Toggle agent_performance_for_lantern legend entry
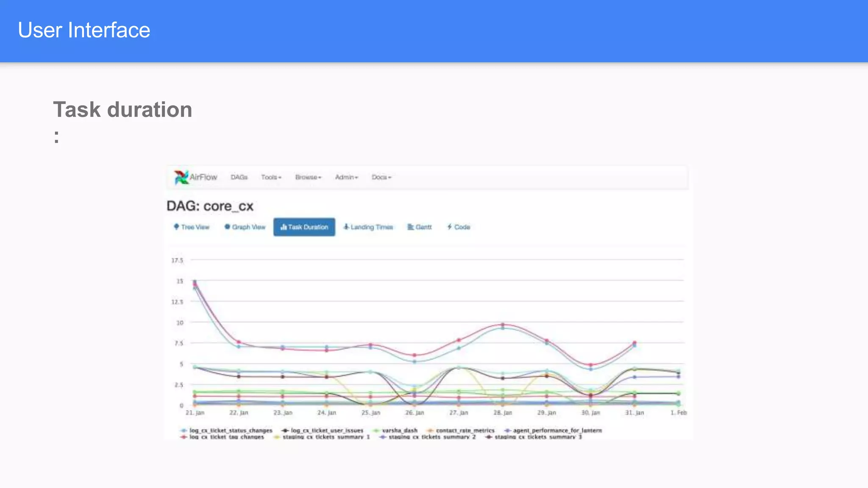Screen dimensions: 868x488 point(557,430)
